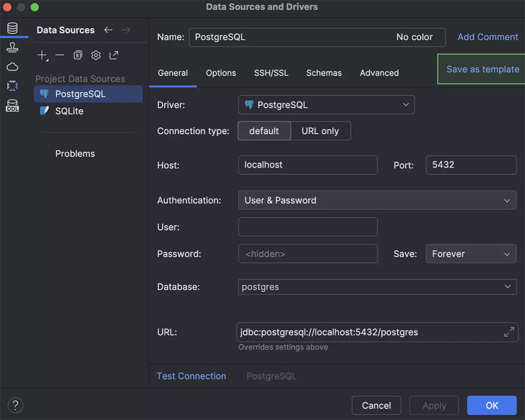This screenshot has width=525, height=420.
Task: Expand the Authentication dropdown
Action: [x=377, y=201]
